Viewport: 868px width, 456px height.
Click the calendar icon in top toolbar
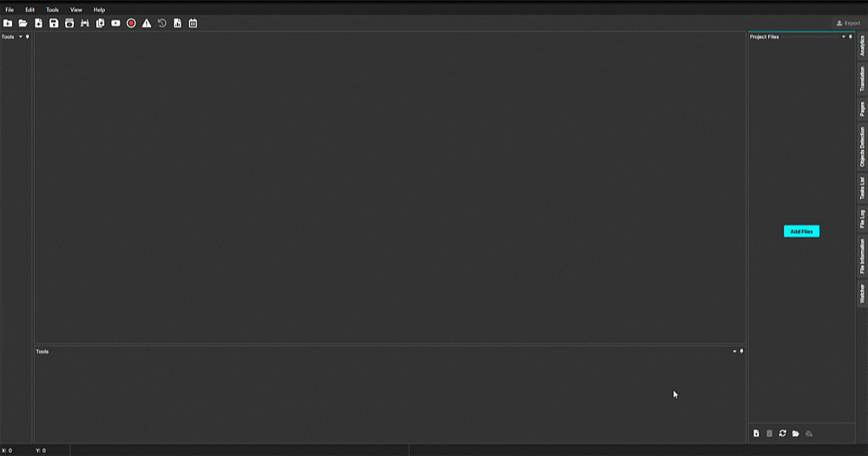[x=194, y=23]
